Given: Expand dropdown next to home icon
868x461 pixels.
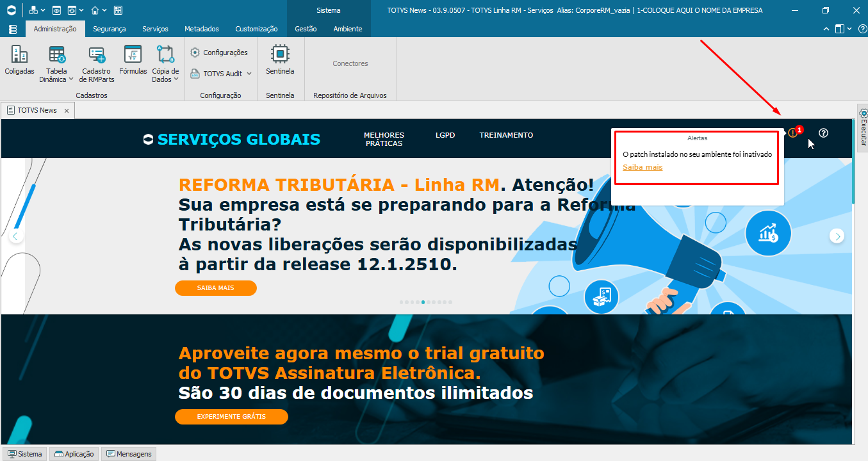Looking at the screenshot, I should (x=104, y=11).
